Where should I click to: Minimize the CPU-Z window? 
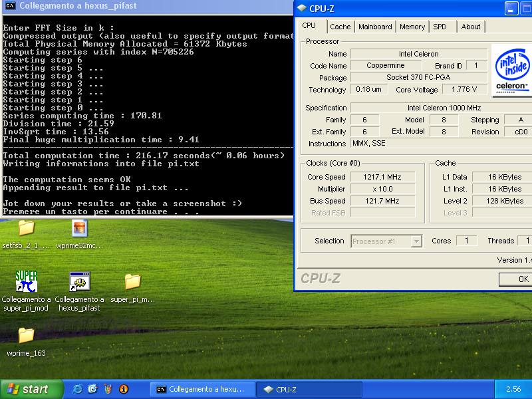pyautogui.click(x=511, y=9)
